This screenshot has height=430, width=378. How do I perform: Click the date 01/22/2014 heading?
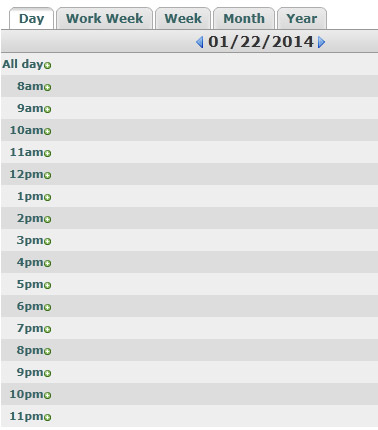pyautogui.click(x=261, y=42)
